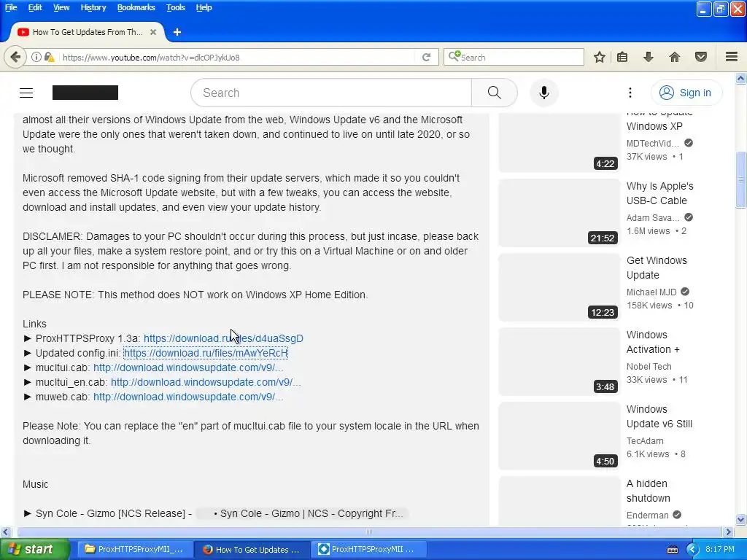The height and width of the screenshot is (560, 747).
Task: Open the Help menu
Action: click(204, 7)
